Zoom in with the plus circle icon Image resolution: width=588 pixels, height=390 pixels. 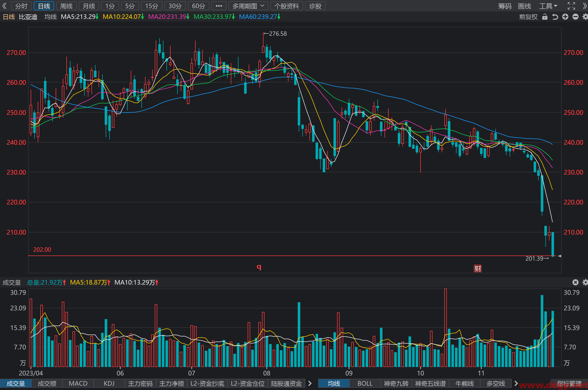coord(565,17)
